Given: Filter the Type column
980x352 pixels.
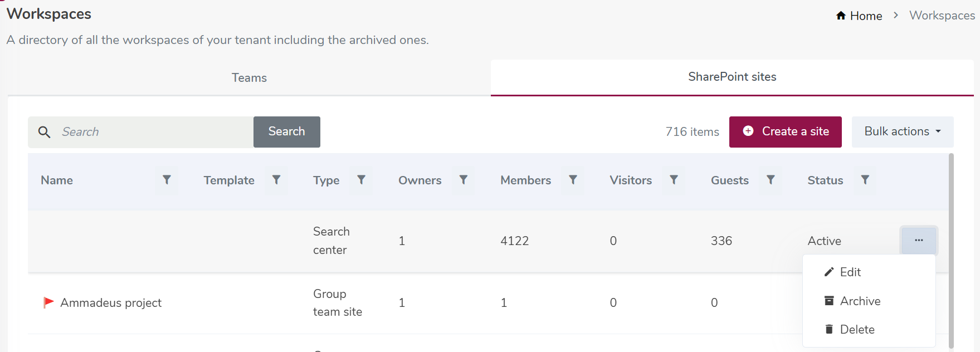Looking at the screenshot, I should [x=362, y=180].
